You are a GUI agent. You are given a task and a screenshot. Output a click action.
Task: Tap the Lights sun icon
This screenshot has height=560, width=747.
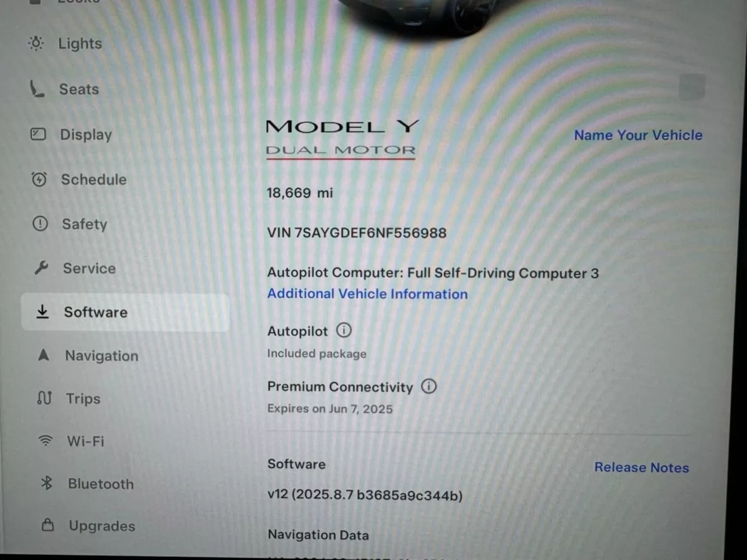click(x=36, y=44)
